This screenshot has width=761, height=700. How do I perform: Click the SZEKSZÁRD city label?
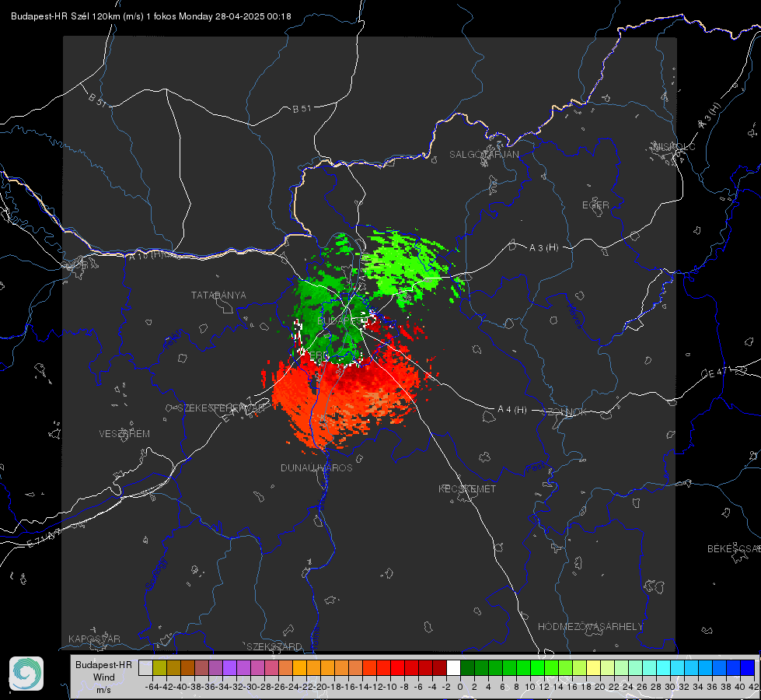coord(274,646)
